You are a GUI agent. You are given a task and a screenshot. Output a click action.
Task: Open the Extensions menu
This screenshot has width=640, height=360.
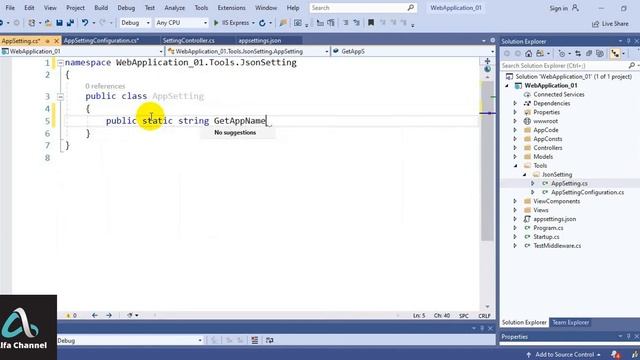(x=231, y=8)
